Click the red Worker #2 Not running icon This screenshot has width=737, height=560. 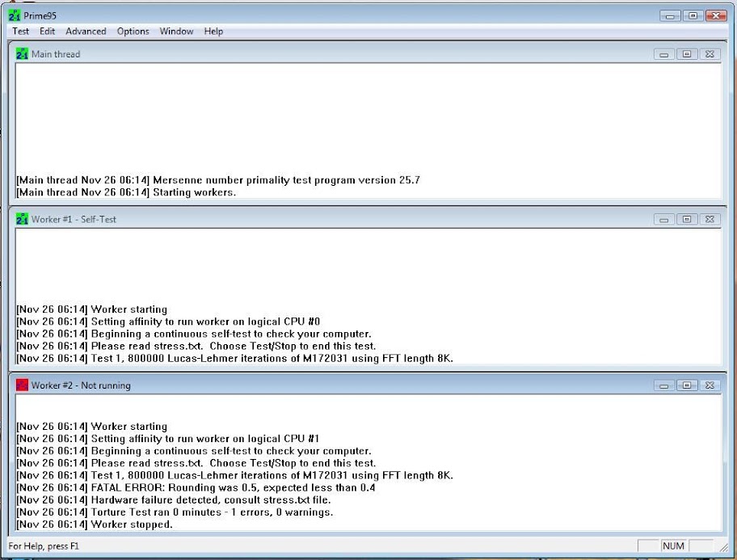click(x=22, y=385)
